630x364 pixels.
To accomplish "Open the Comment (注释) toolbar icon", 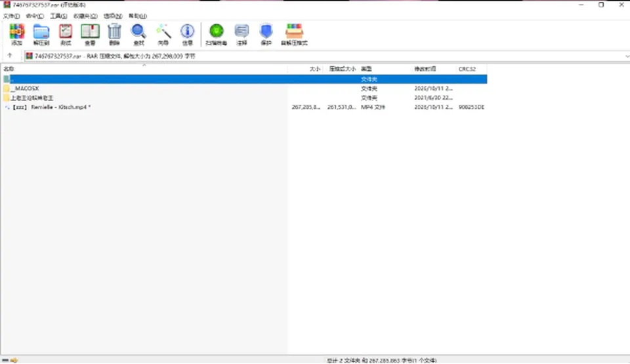I will tap(241, 34).
